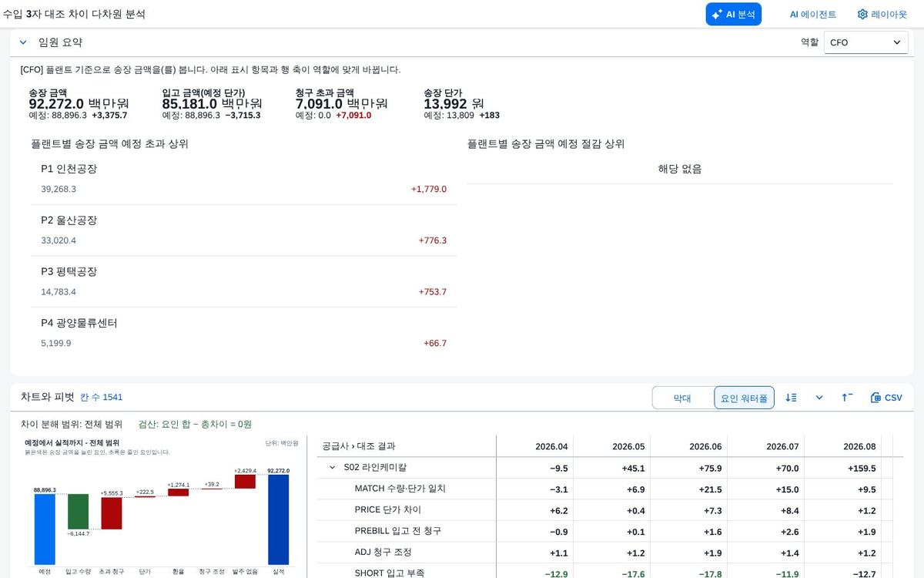Viewport: 924px width, 578px height.
Task: Click the red 환율 waterfall bar
Action: click(178, 492)
